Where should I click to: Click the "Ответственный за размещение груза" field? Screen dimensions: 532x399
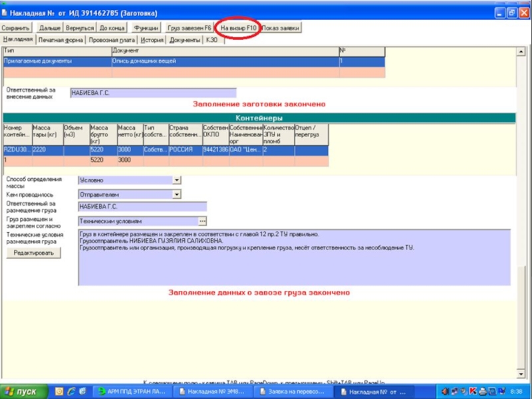(142, 207)
